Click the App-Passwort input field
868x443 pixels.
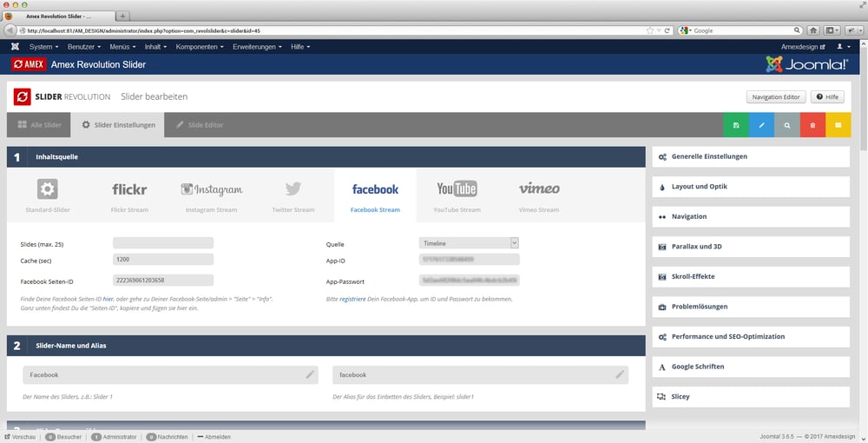(x=469, y=281)
